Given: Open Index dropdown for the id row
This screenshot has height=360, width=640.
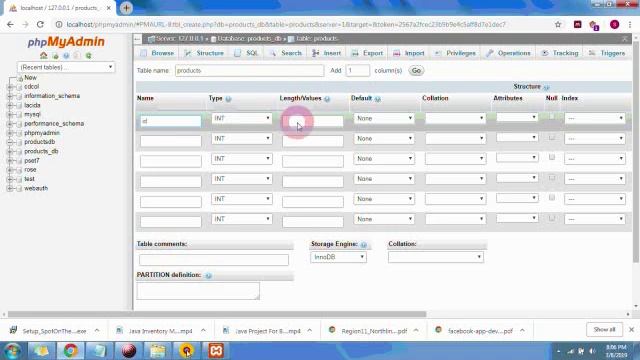Looking at the screenshot, I should point(595,118).
